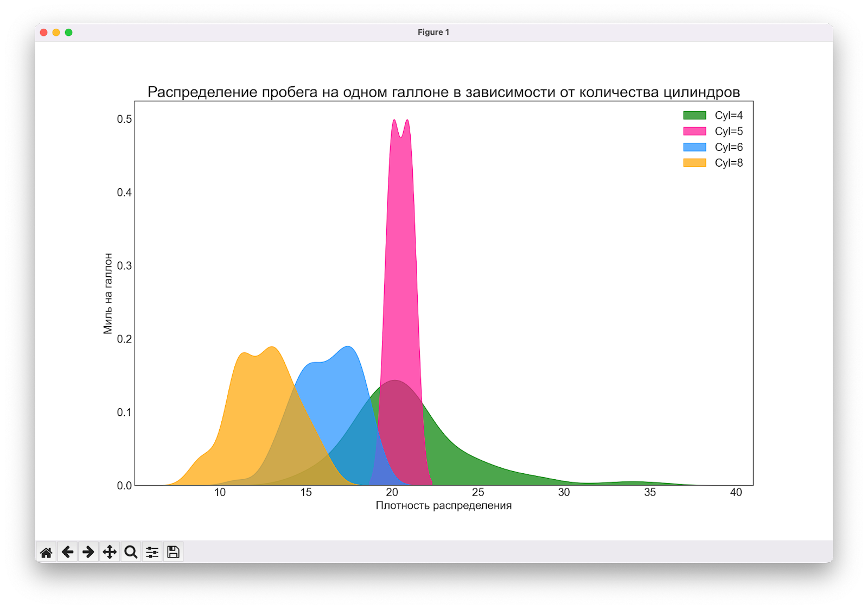This screenshot has height=609, width=868.
Task: Save the figure using the floppy disk icon
Action: (x=173, y=552)
